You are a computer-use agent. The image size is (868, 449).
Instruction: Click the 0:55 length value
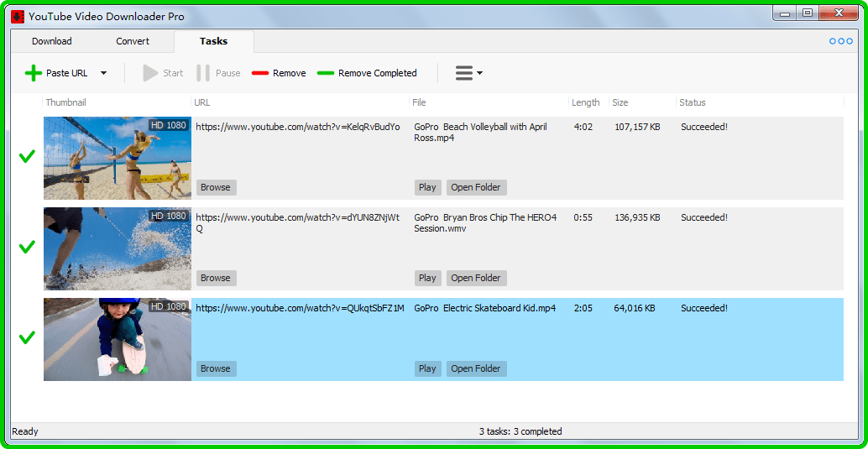point(583,217)
